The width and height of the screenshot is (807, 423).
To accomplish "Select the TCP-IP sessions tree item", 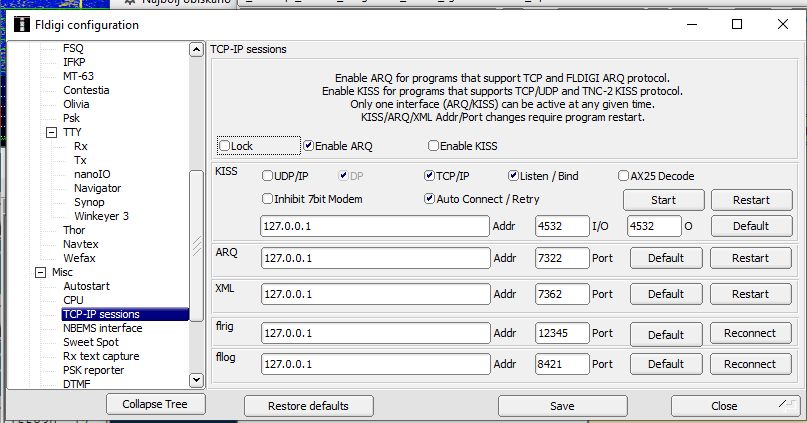I will pos(125,314).
